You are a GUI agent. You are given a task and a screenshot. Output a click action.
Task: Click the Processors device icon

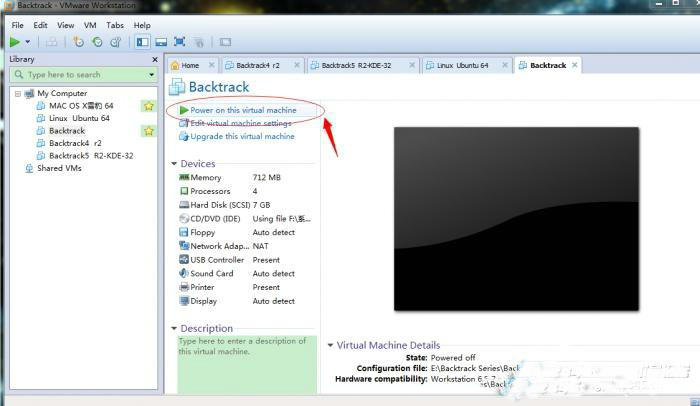pyautogui.click(x=183, y=191)
